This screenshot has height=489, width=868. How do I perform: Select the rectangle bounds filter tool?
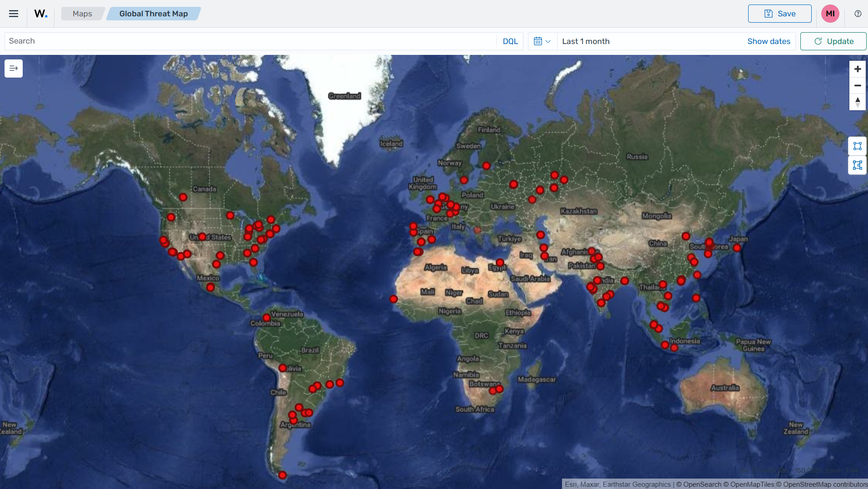(x=858, y=146)
